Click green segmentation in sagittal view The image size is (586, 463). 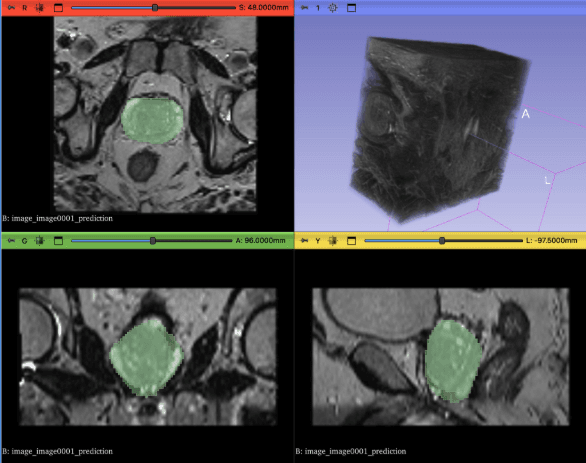(x=453, y=361)
